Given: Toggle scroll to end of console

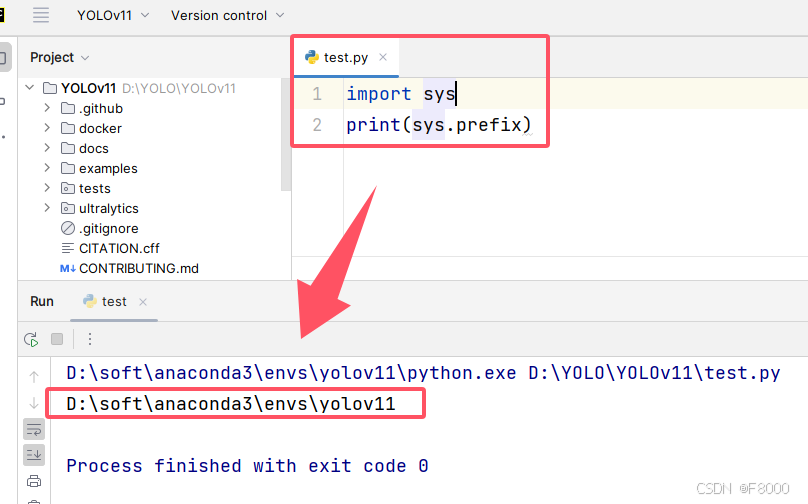Looking at the screenshot, I should [34, 455].
